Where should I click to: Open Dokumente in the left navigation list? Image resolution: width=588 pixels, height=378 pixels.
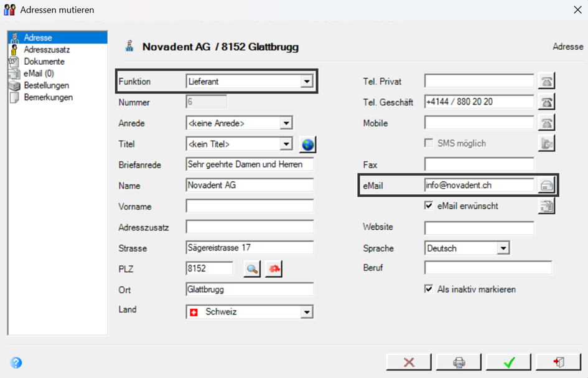coord(44,62)
